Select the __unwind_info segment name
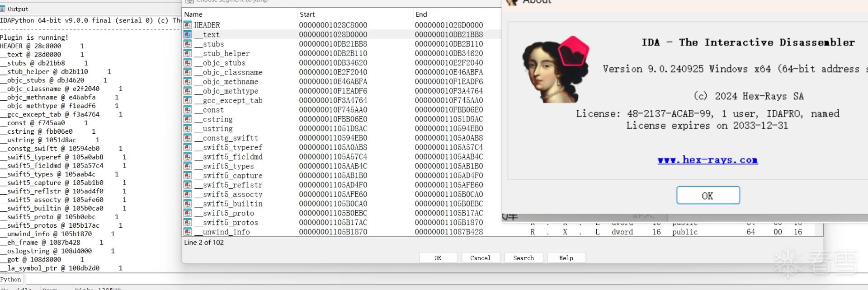868x290 pixels. [222, 232]
